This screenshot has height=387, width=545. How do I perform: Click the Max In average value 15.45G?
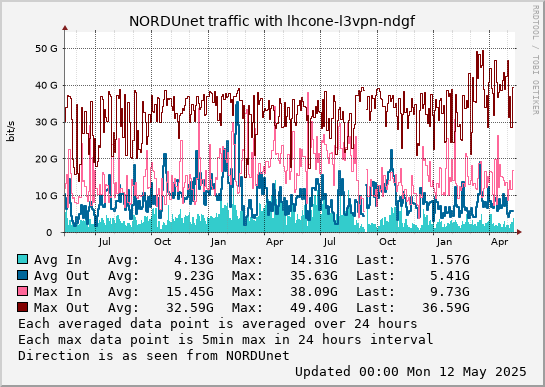point(190,292)
